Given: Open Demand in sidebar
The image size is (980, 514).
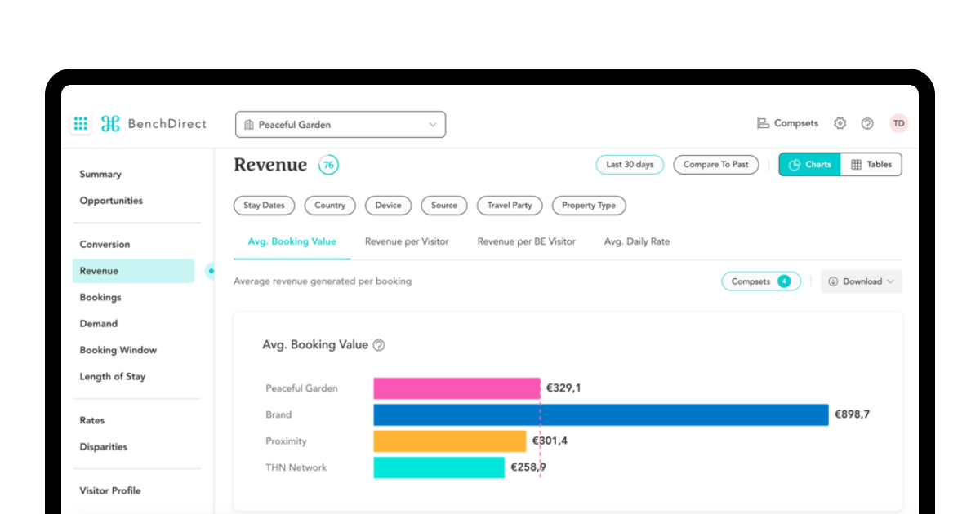Looking at the screenshot, I should click(98, 324).
